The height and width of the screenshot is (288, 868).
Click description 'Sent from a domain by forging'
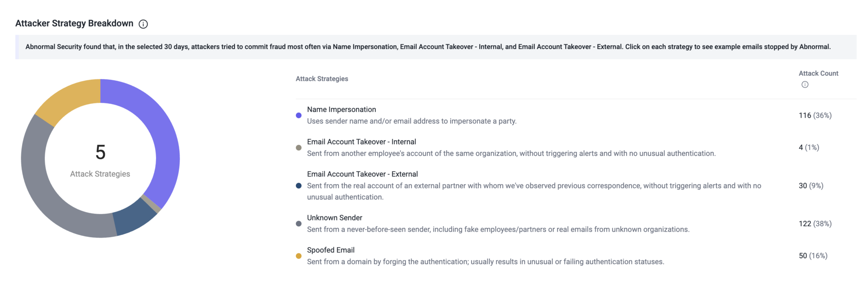click(x=486, y=262)
